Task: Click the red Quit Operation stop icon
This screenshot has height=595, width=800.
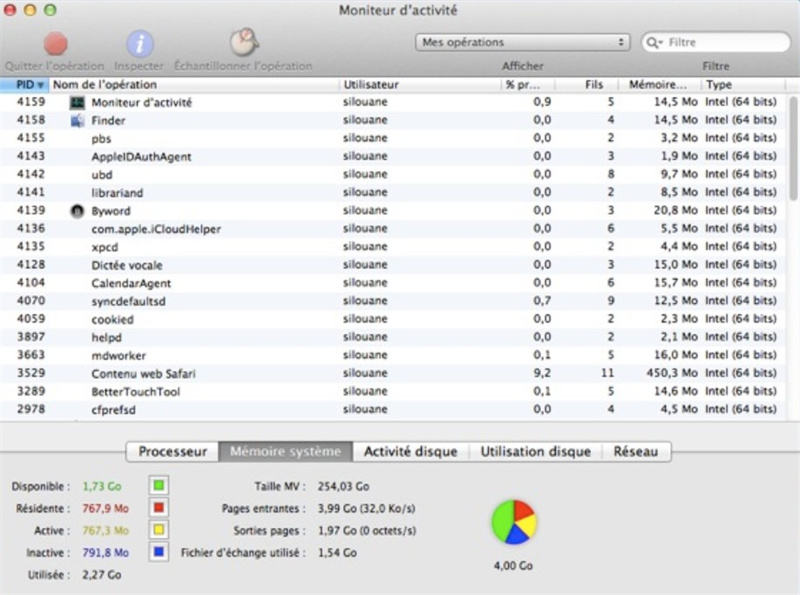Action: [55, 43]
